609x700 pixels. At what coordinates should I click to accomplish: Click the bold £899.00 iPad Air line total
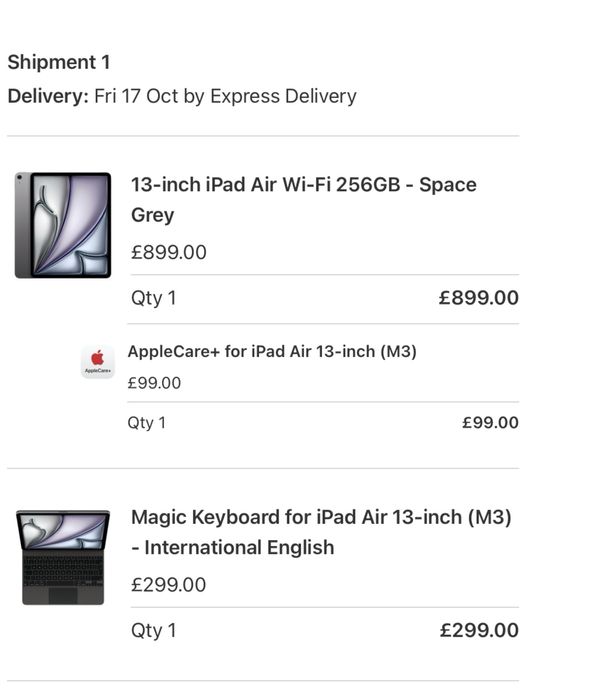pos(479,298)
